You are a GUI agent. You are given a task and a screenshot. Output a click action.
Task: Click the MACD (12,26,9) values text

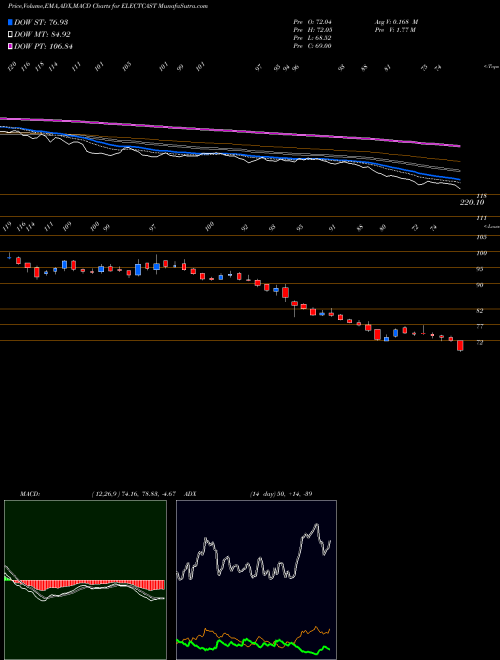pos(133,493)
